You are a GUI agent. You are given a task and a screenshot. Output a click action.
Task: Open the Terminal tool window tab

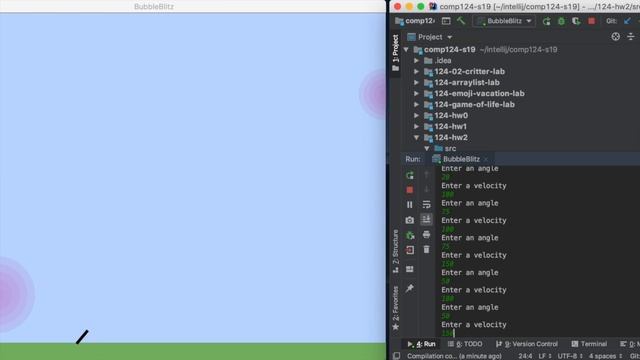click(589, 344)
